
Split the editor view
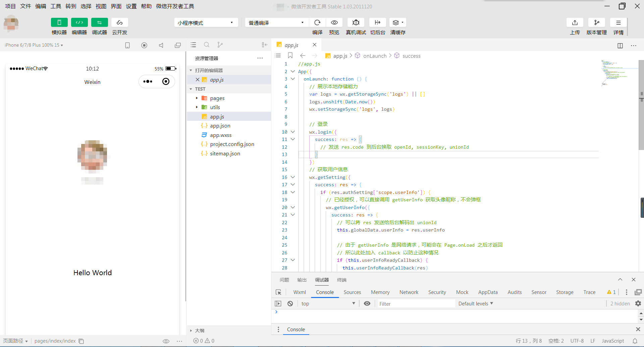[620, 45]
